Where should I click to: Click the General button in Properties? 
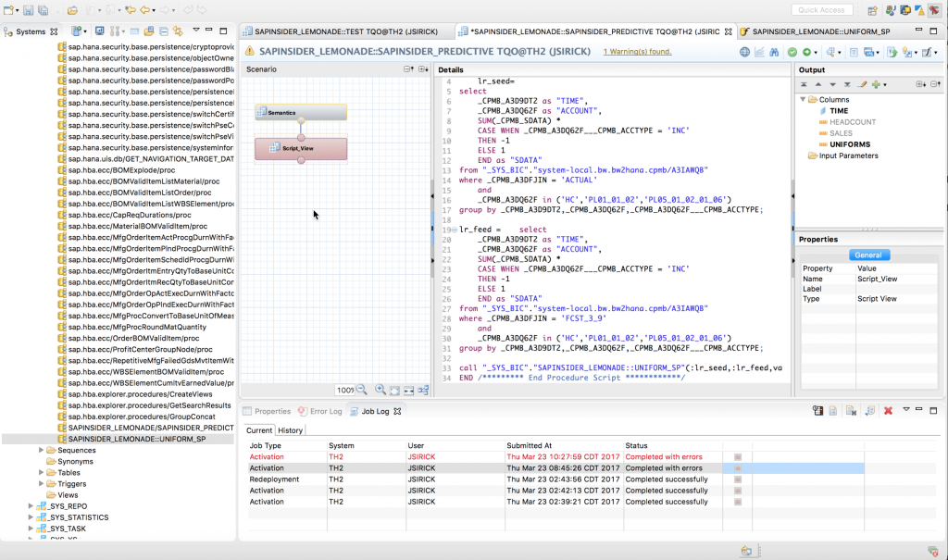[868, 255]
